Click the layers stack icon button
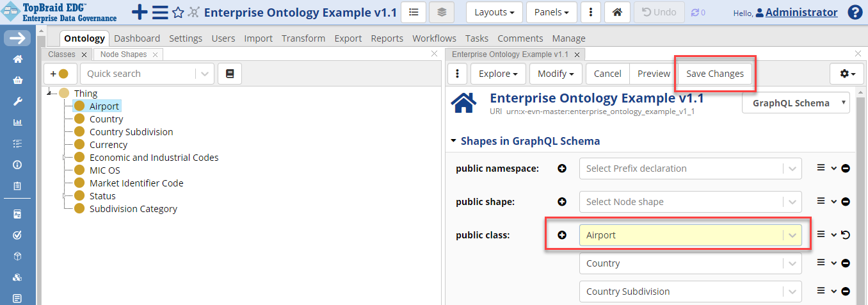The height and width of the screenshot is (305, 868). [442, 12]
